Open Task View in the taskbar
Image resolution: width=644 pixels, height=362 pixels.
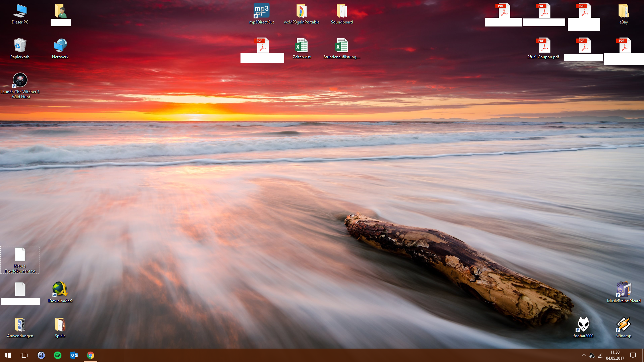tap(24, 355)
